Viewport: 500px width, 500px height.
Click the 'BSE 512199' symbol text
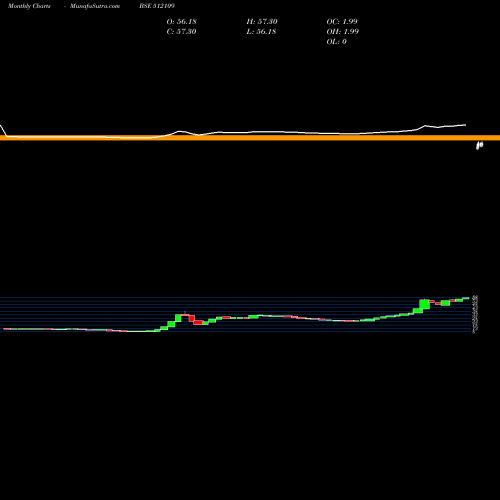pos(157,6)
